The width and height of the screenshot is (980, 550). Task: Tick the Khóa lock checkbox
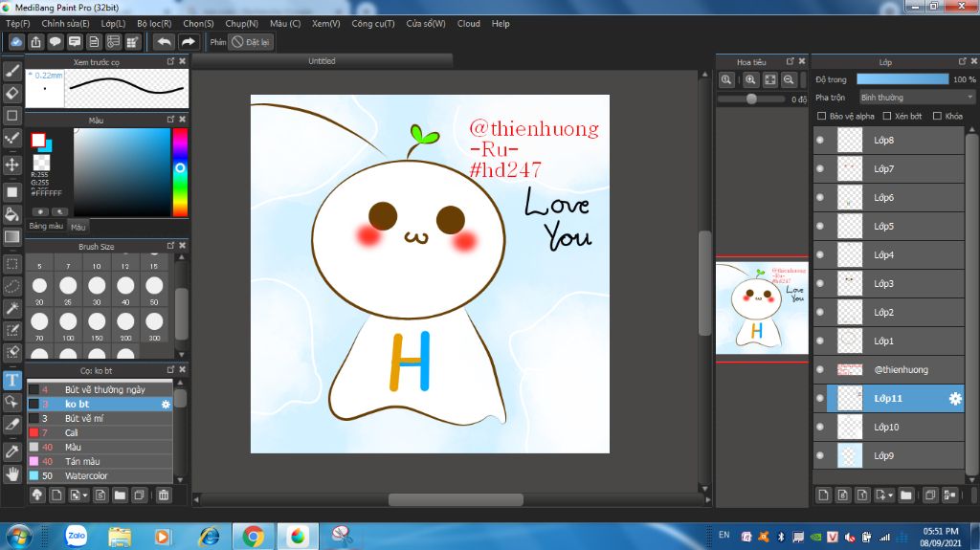pyautogui.click(x=935, y=116)
